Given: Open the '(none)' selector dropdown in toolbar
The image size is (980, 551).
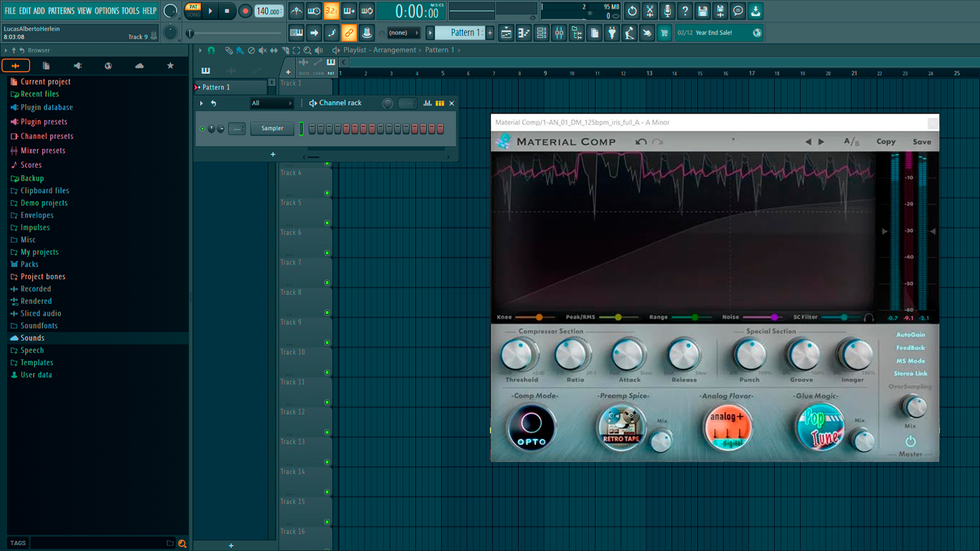Looking at the screenshot, I should 403,32.
